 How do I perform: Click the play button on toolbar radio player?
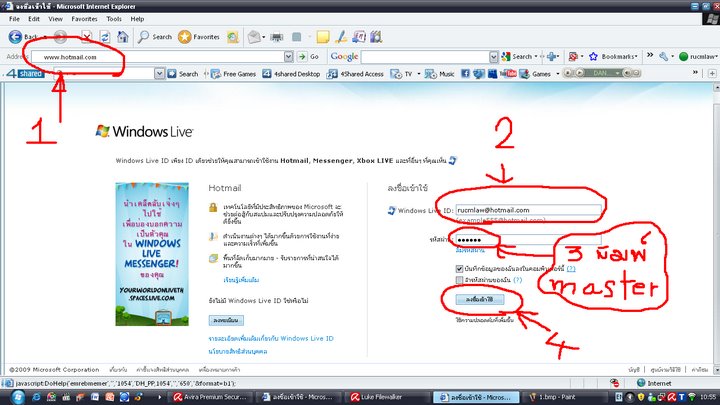(x=579, y=73)
